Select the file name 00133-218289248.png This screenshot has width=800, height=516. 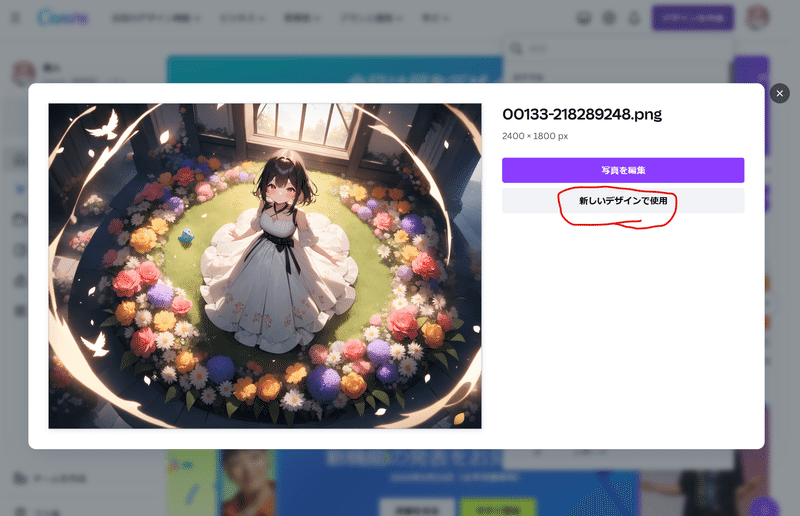point(582,114)
